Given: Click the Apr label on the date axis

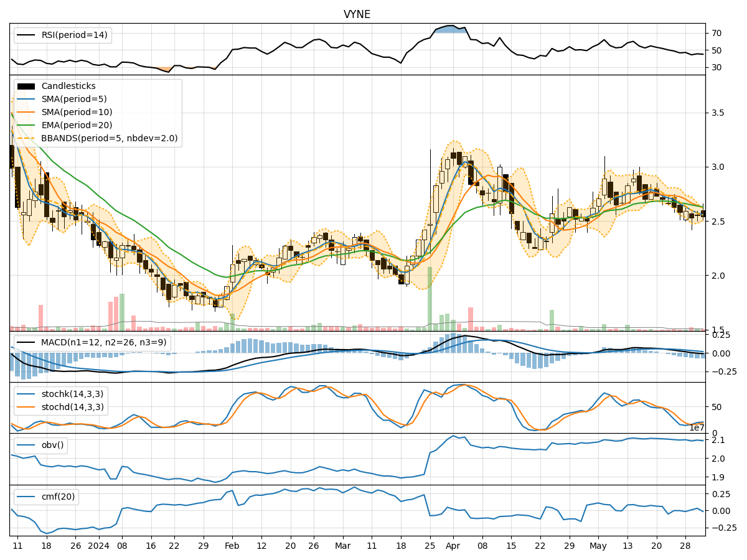Looking at the screenshot, I should [x=453, y=545].
